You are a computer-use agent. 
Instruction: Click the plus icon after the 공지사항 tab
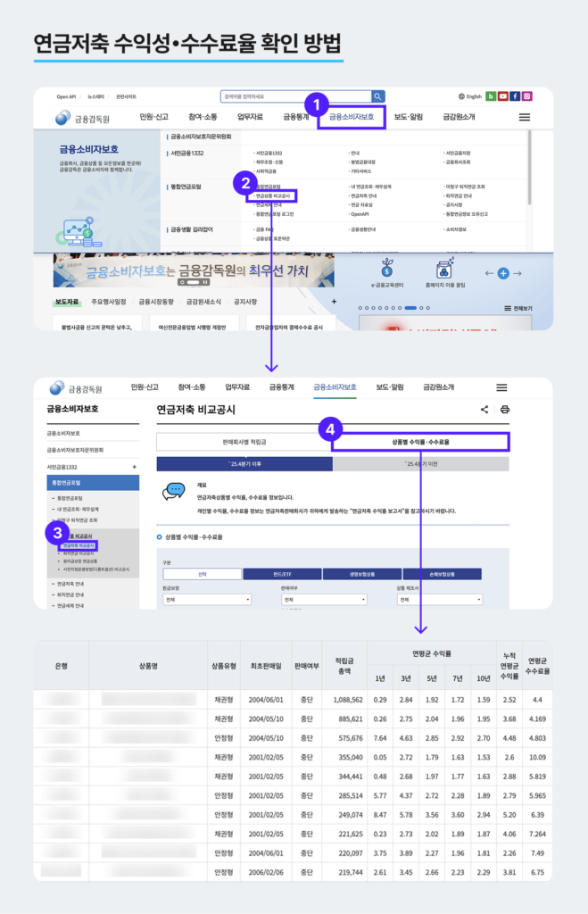click(334, 302)
